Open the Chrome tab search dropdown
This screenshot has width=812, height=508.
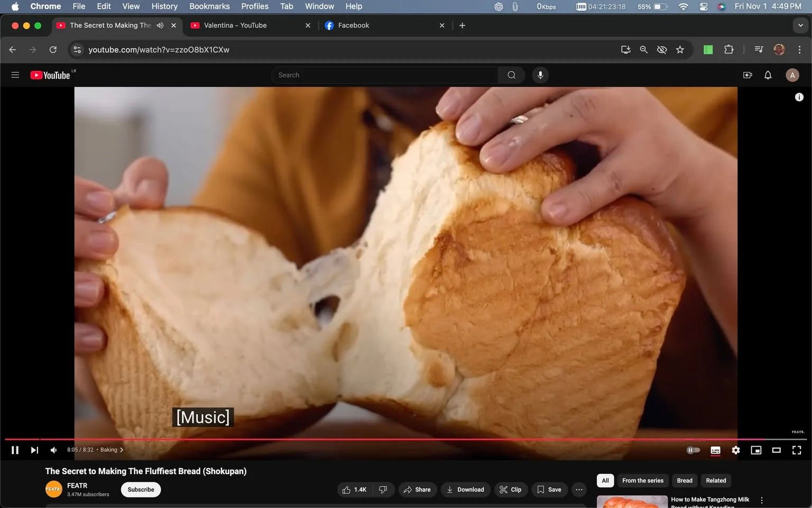(x=800, y=25)
